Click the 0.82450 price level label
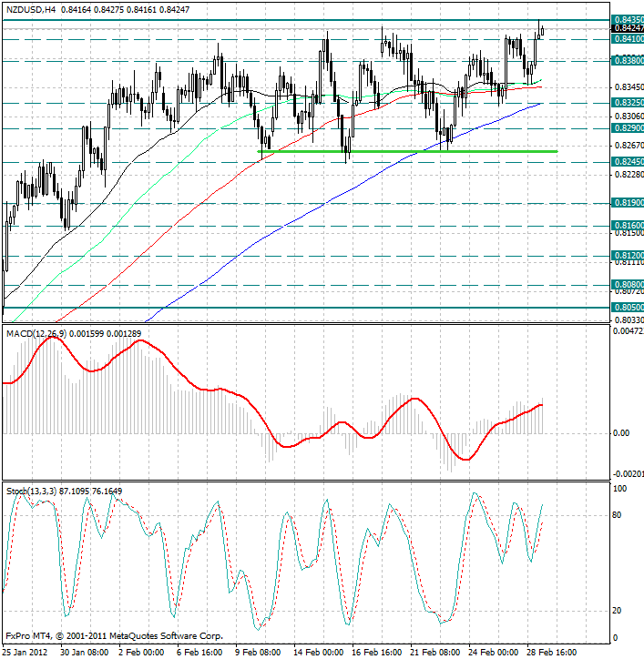 tap(628, 162)
